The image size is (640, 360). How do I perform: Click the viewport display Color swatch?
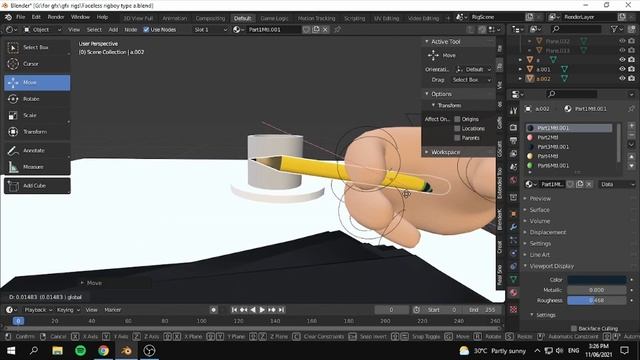coord(596,280)
